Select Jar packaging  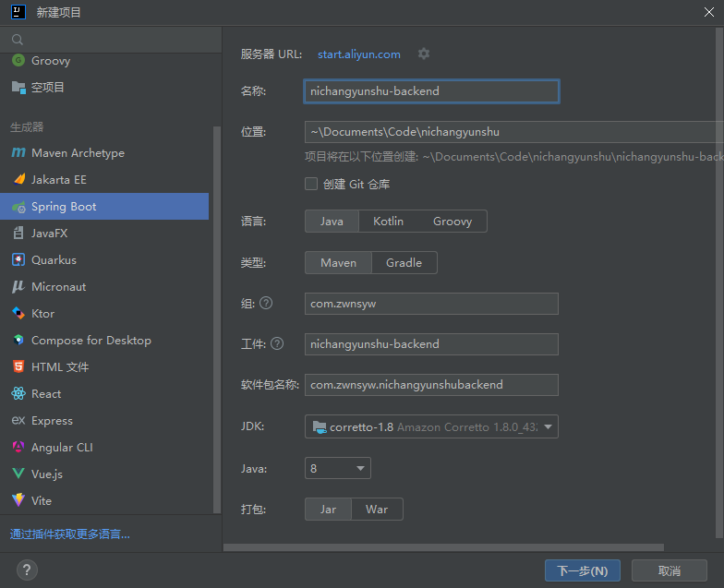tap(328, 510)
